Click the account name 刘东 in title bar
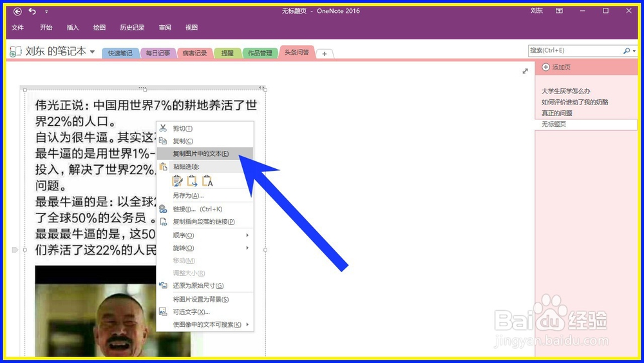Screen dimensions: 644x363 (536, 11)
